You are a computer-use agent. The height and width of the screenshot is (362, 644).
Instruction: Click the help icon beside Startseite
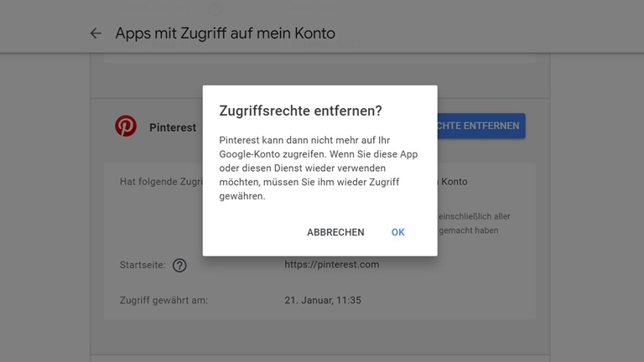click(x=179, y=265)
